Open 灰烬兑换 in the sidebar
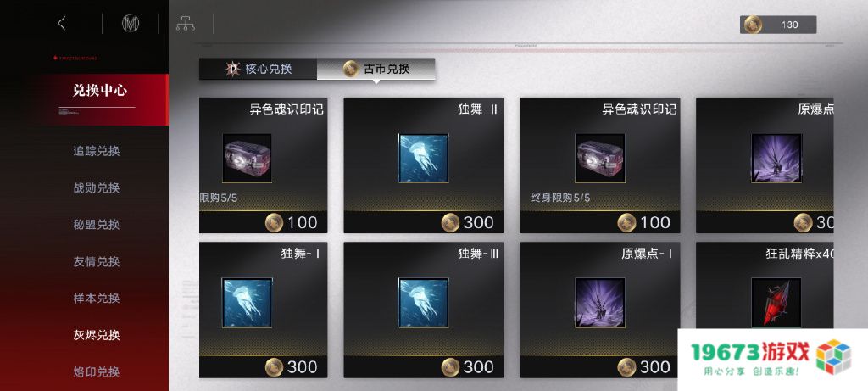868x391 pixels. (97, 335)
